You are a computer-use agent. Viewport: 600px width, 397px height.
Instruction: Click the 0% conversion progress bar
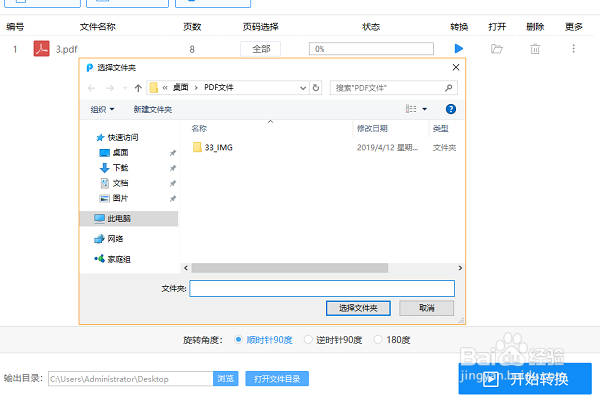(371, 49)
